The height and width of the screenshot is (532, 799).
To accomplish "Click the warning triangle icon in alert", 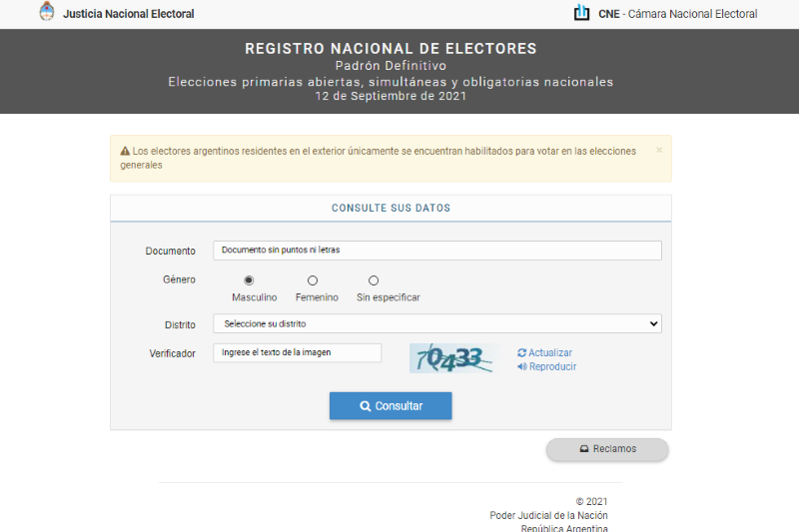I will point(125,152).
